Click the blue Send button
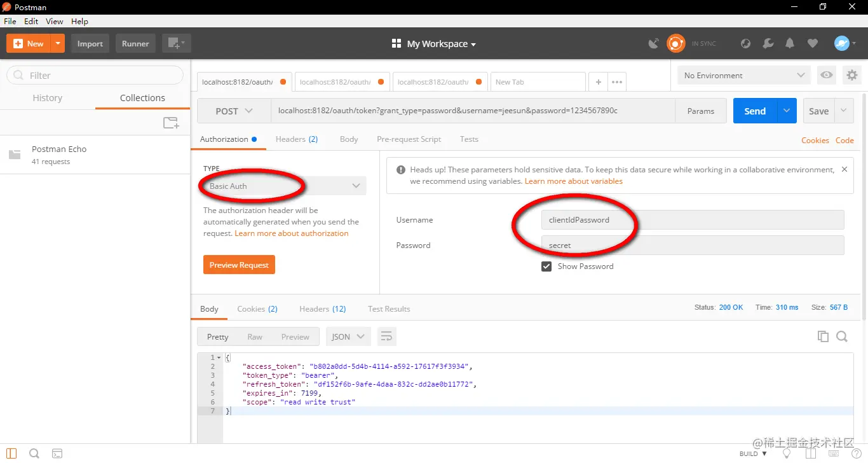 tap(755, 111)
